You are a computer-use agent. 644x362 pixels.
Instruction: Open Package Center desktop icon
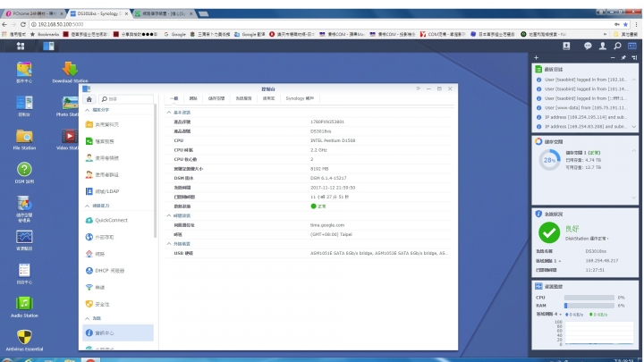pyautogui.click(x=24, y=72)
